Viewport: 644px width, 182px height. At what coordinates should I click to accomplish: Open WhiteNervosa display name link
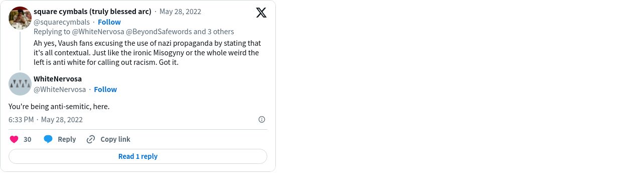click(x=58, y=79)
